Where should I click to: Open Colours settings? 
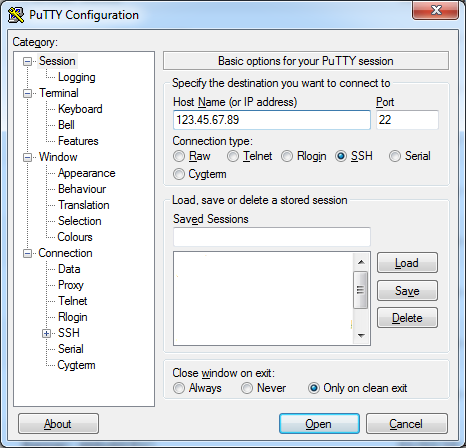coord(75,237)
